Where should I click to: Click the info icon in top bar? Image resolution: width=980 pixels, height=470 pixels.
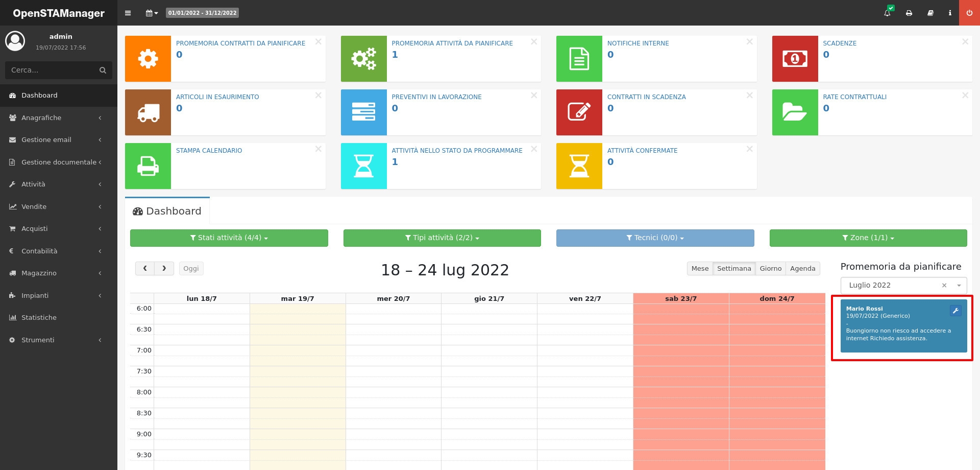[x=950, y=13]
